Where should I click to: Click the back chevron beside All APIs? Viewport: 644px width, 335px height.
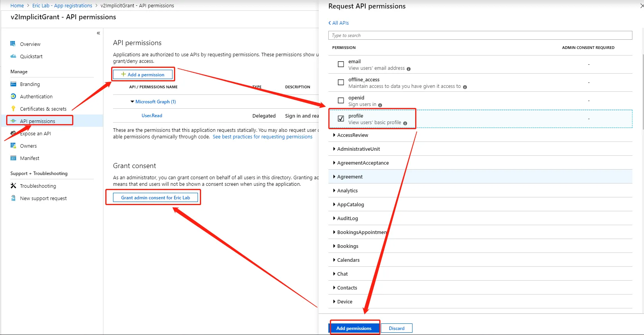pos(330,23)
